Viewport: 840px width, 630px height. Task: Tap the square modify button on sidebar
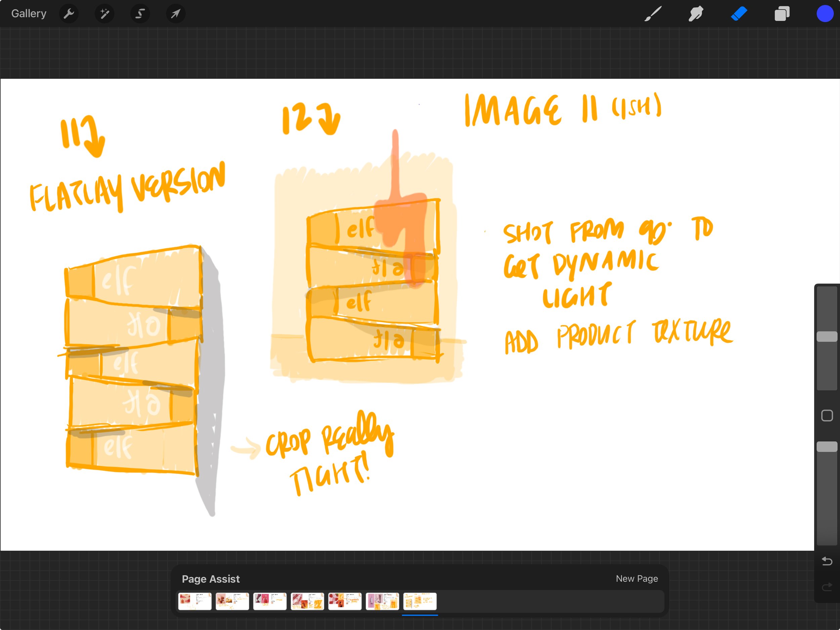pyautogui.click(x=827, y=415)
